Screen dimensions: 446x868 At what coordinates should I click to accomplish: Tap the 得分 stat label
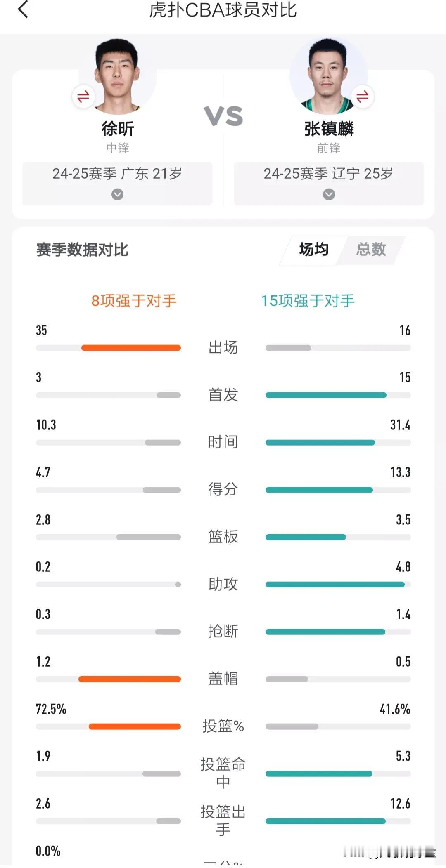click(x=223, y=489)
